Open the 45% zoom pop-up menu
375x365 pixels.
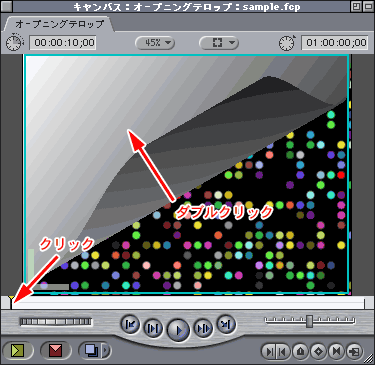click(155, 43)
